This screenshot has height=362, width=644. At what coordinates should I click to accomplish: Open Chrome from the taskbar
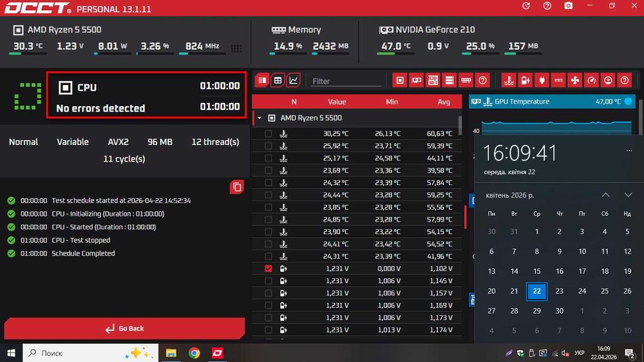[x=194, y=353]
